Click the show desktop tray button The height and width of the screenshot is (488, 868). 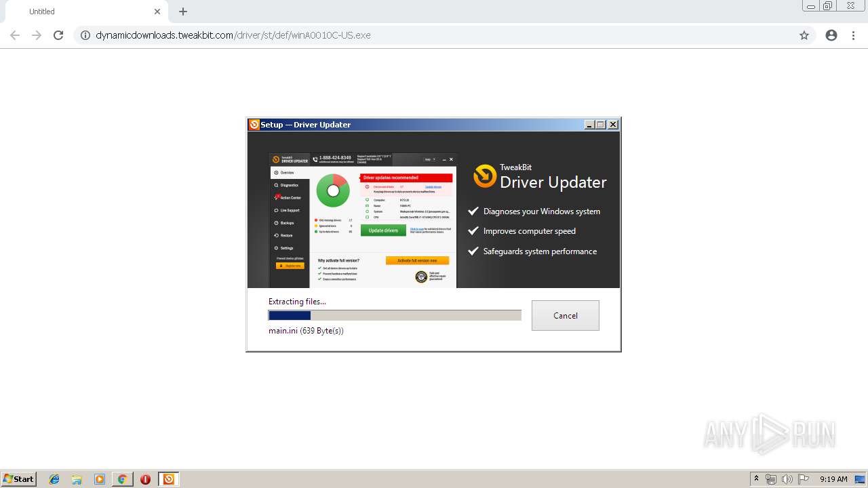point(861,479)
